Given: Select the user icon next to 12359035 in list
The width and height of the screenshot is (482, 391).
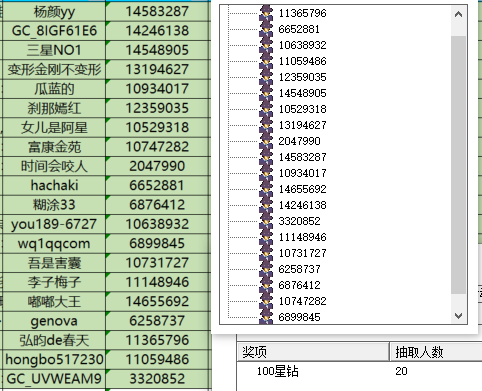Looking at the screenshot, I should pos(266,77).
